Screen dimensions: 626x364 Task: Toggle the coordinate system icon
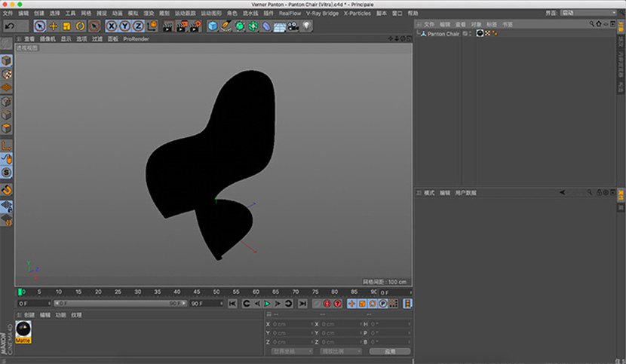[152, 26]
